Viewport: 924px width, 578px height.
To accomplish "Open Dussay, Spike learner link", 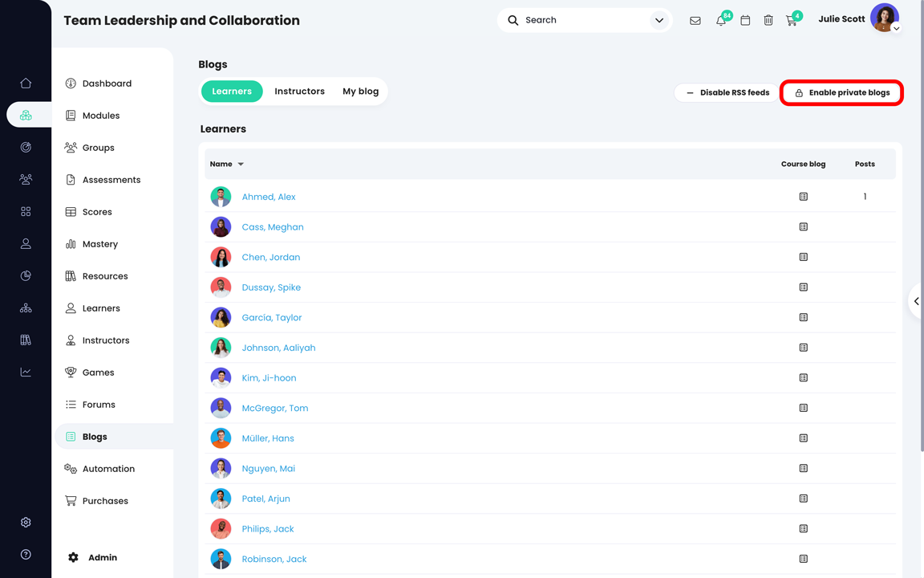I will point(271,287).
